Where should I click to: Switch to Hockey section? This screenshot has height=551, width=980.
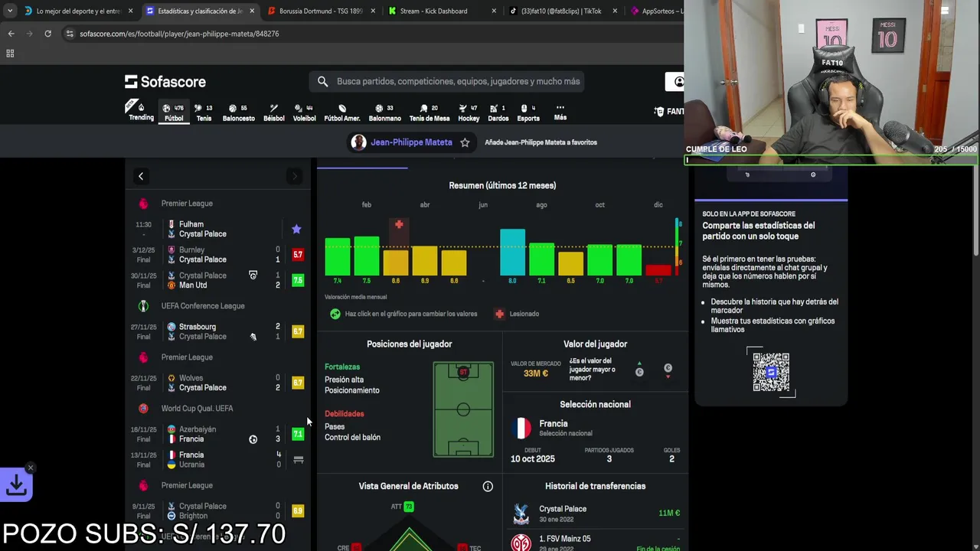469,112
